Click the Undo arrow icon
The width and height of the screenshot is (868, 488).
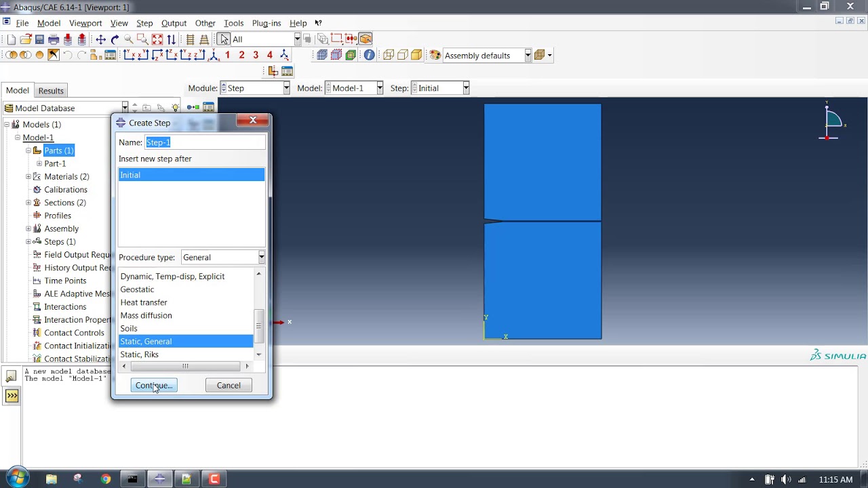tap(67, 56)
